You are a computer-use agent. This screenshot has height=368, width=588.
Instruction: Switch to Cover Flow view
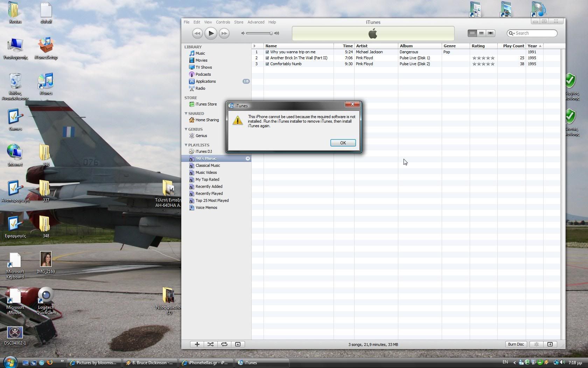click(x=490, y=33)
